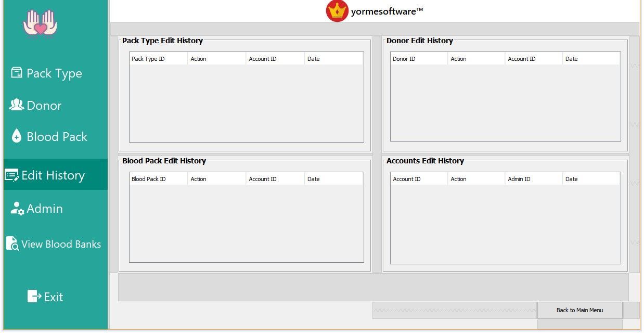Click Account ID header in Pack Type history table
The width and height of the screenshot is (644, 333).
[275, 59]
